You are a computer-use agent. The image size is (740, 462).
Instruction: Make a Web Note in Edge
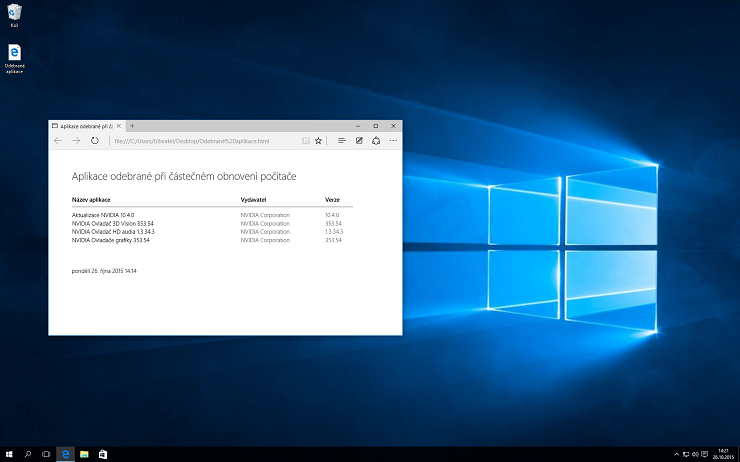(359, 141)
